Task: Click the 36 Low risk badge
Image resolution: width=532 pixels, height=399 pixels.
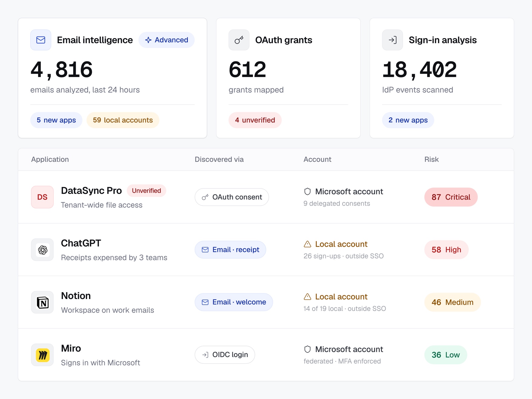Action: coord(446,355)
